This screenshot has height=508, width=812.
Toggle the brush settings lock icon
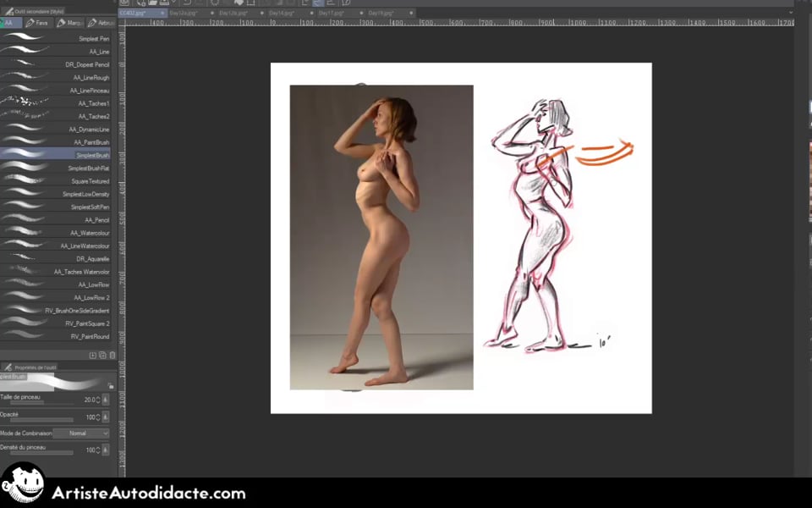pos(111,385)
